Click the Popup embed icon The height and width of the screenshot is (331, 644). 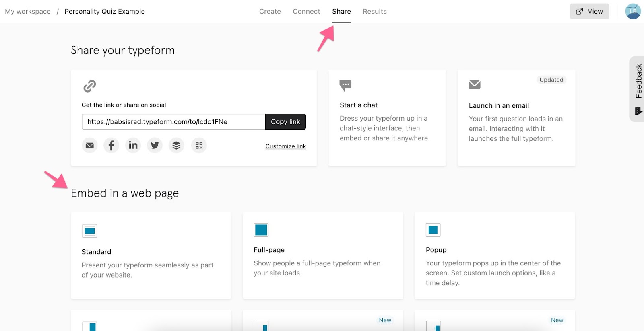pyautogui.click(x=433, y=230)
